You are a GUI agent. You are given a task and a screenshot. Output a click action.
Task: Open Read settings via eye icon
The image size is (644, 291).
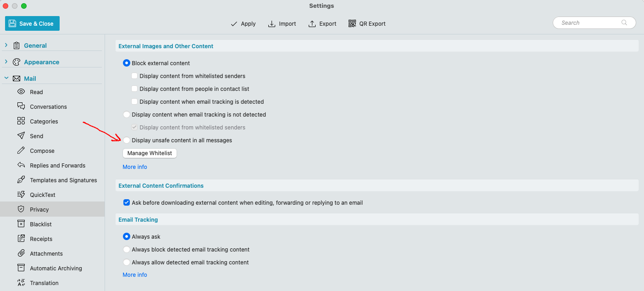[x=21, y=92]
